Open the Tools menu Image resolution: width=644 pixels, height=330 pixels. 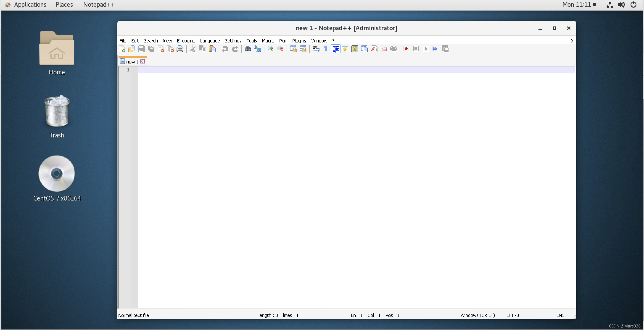click(252, 41)
